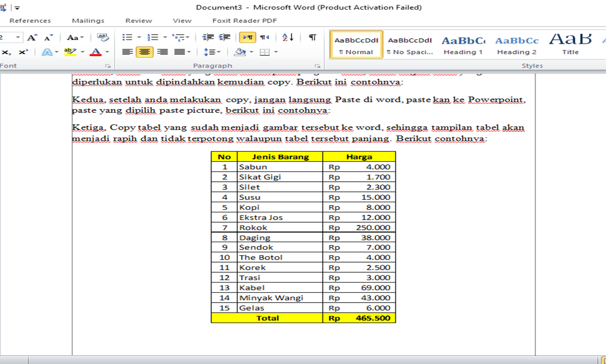The width and height of the screenshot is (606, 364).
Task: Open the References tab
Action: (x=30, y=20)
